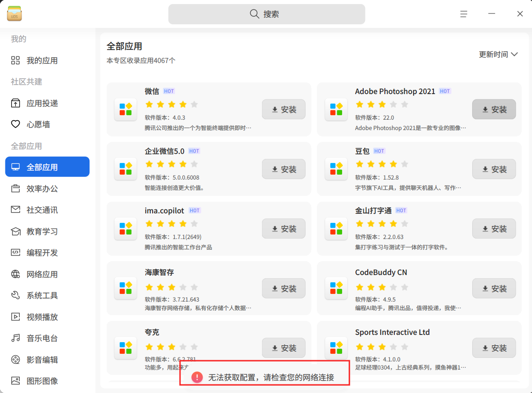
Task: Install Adobe Photoshop 2021
Action: tap(494, 109)
